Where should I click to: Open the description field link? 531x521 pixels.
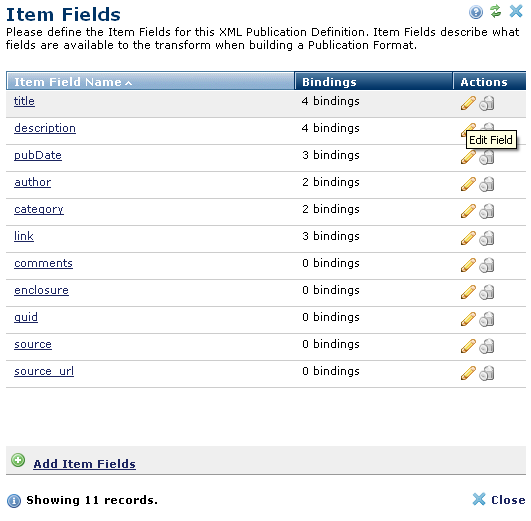coord(45,128)
